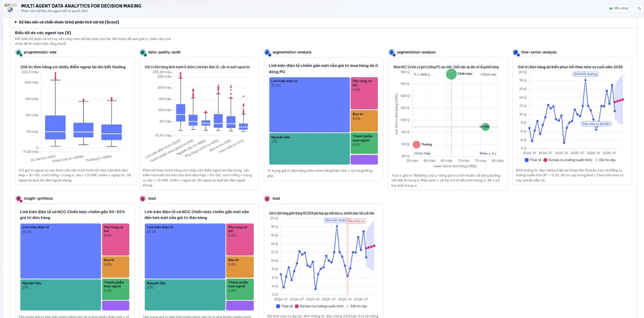Select the Ưu tiên bubble in scatter chart
Screen dimensions: 644x318
(485, 127)
